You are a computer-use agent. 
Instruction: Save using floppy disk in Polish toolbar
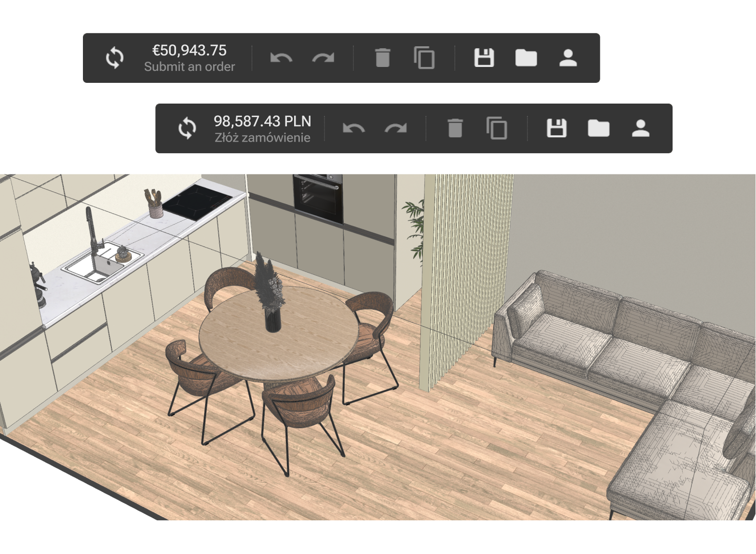[556, 129]
